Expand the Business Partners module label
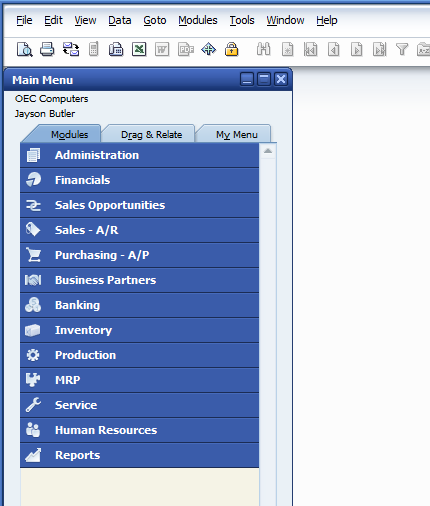 click(106, 280)
